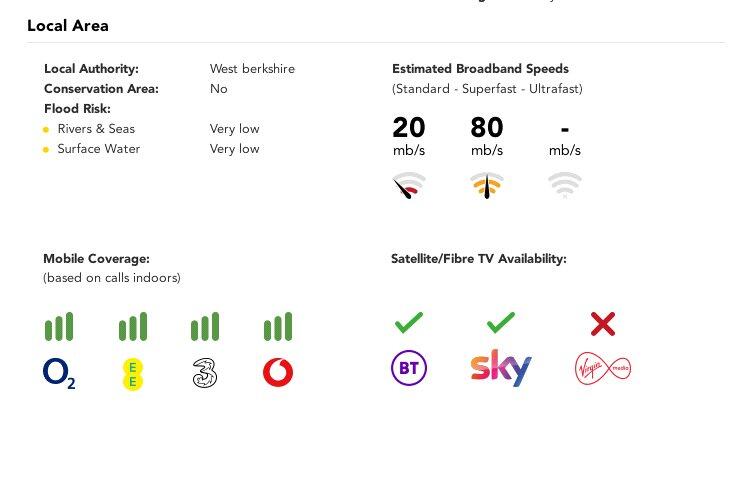Click the Local Area section heading
This screenshot has height=502, width=754.
click(68, 26)
